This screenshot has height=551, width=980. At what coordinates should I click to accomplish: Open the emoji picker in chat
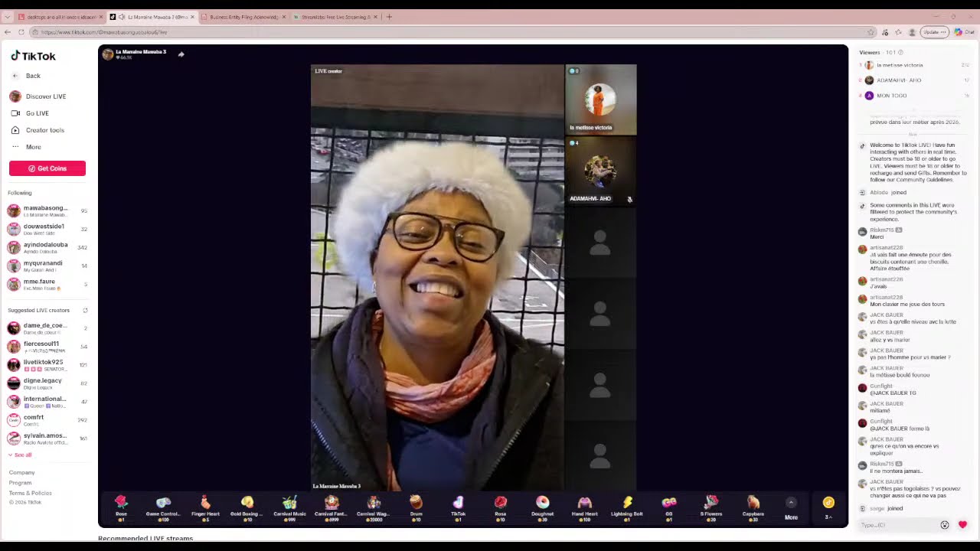pos(945,525)
